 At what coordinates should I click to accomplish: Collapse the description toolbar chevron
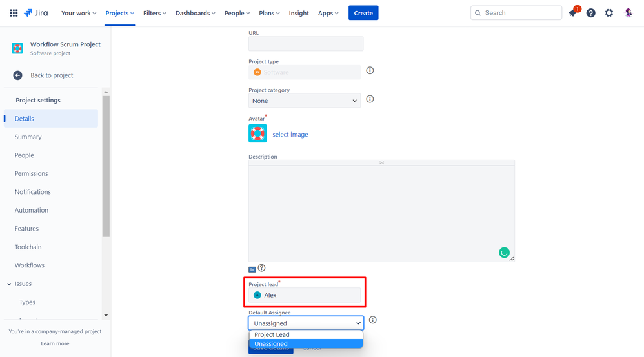tap(381, 163)
